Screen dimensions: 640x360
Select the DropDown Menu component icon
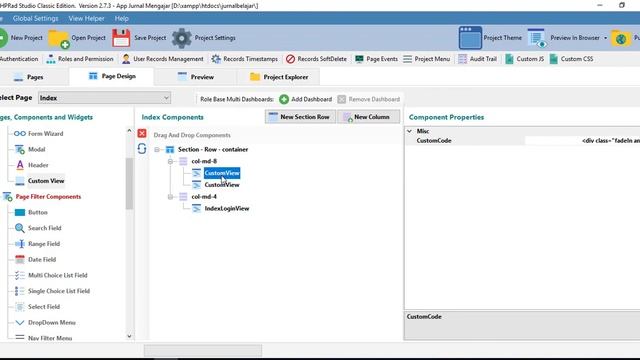tap(20, 322)
